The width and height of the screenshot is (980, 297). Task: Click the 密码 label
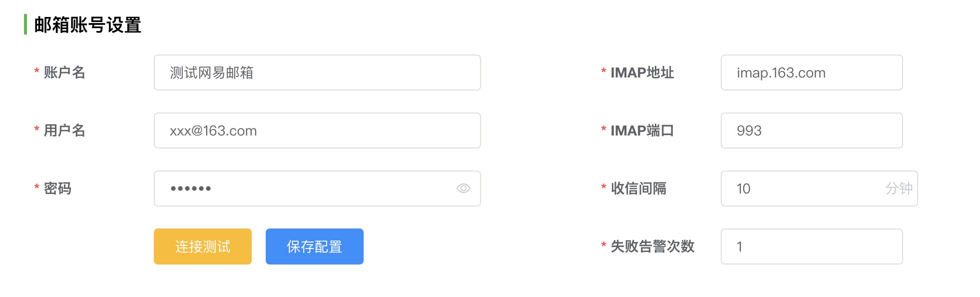57,188
